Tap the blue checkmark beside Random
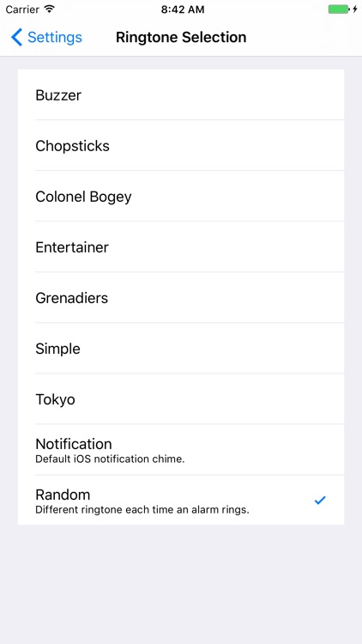 click(320, 500)
